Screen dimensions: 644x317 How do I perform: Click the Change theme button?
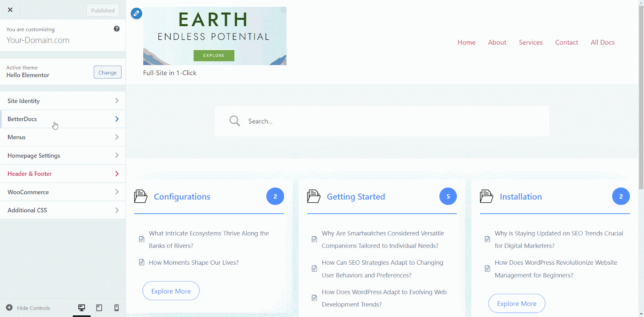pyautogui.click(x=107, y=72)
